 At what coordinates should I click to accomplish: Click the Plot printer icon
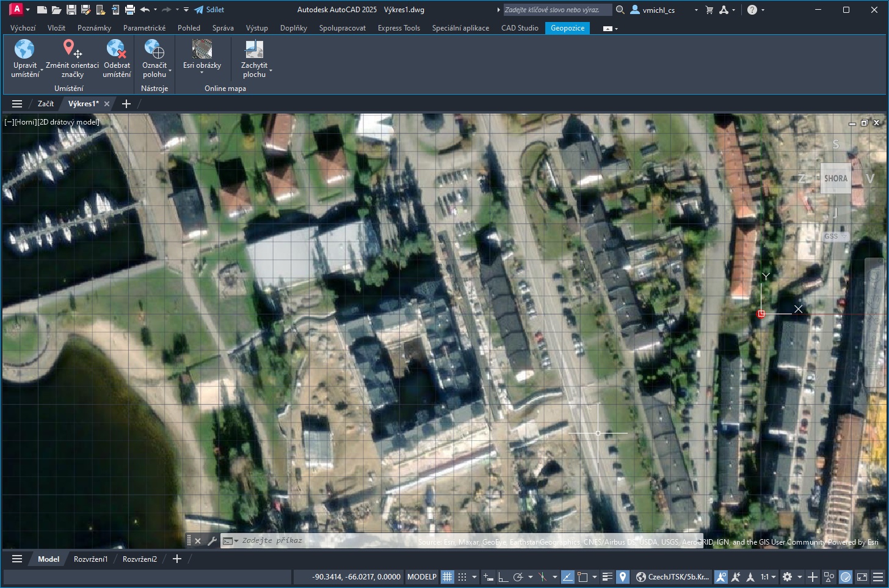coord(130,10)
